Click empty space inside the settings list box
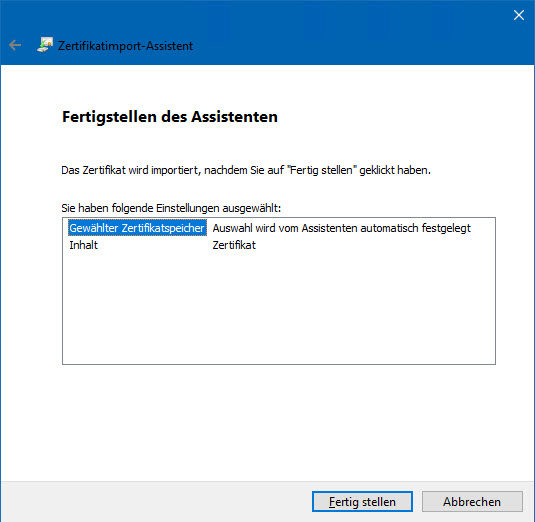The width and height of the screenshot is (535, 522). click(279, 307)
